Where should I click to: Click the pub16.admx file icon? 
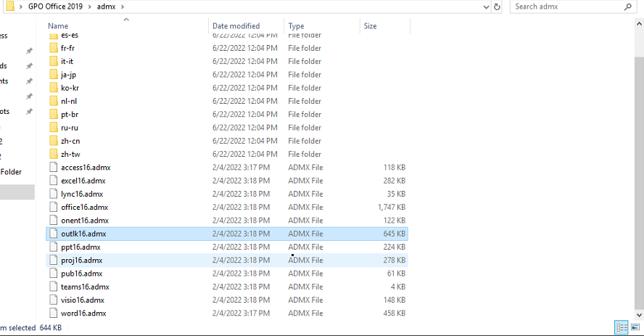(54, 273)
